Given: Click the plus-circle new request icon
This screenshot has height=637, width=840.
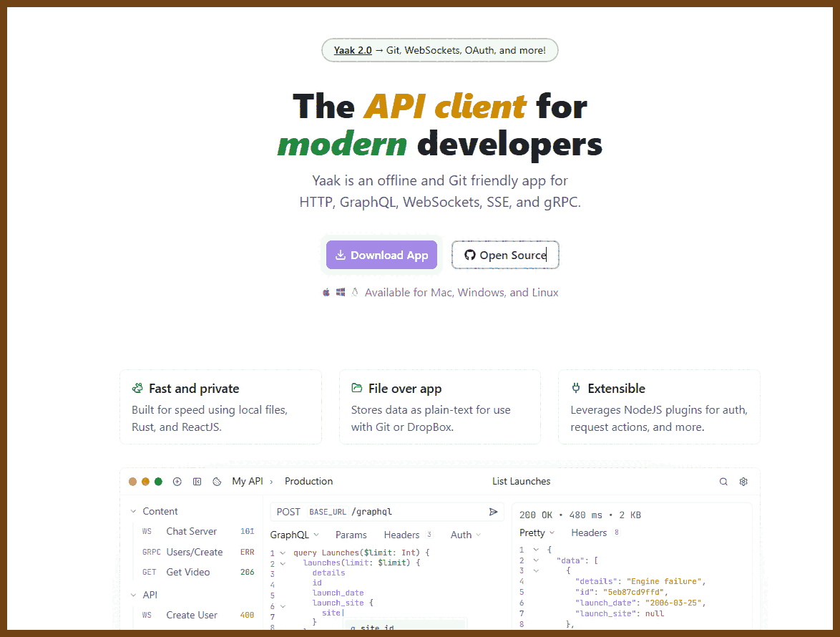Looking at the screenshot, I should 177,482.
